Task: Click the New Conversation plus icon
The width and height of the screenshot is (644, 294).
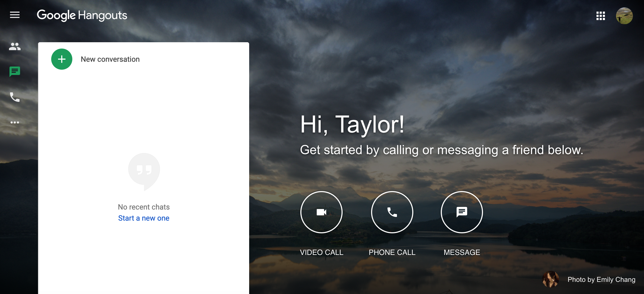Action: click(61, 59)
